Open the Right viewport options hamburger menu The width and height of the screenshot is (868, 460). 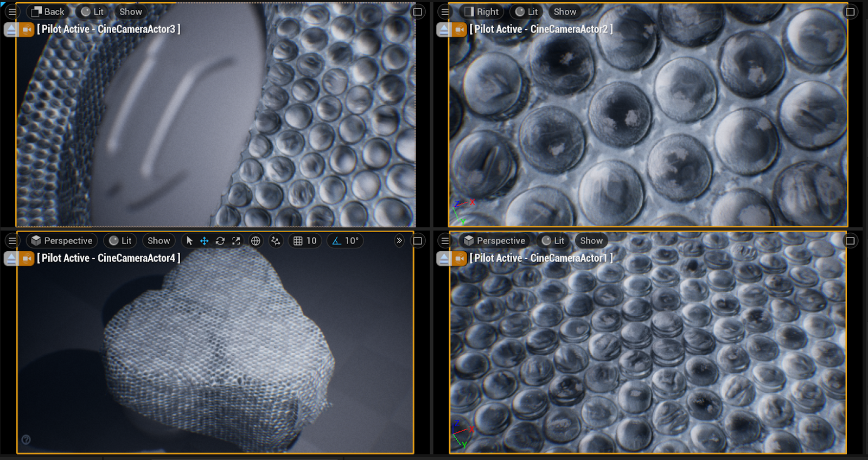(445, 11)
